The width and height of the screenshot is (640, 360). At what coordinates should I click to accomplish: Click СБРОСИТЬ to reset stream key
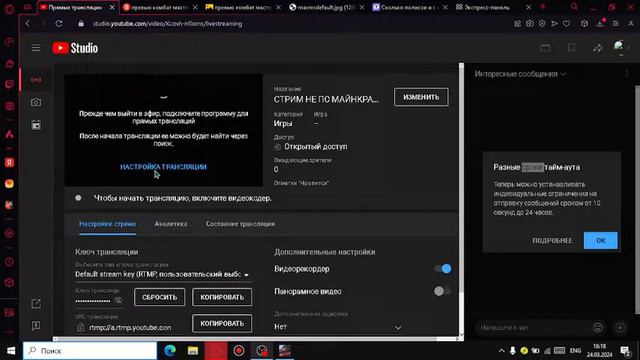[160, 297]
